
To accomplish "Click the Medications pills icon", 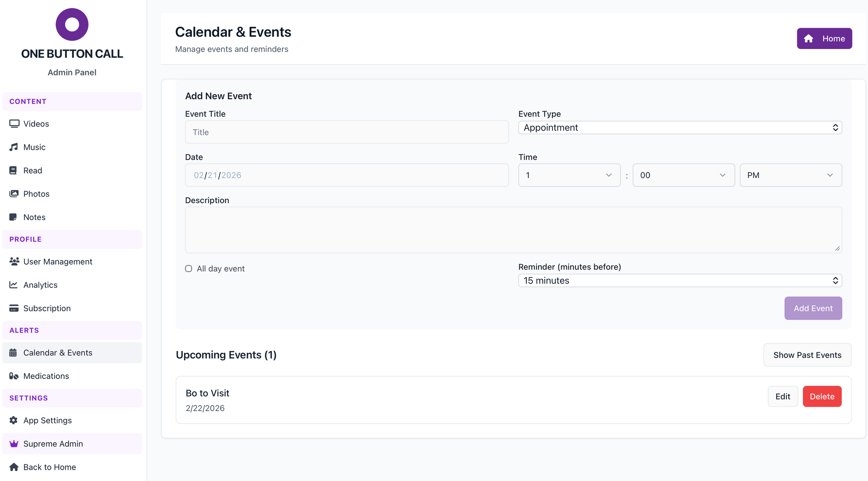I will [x=14, y=376].
